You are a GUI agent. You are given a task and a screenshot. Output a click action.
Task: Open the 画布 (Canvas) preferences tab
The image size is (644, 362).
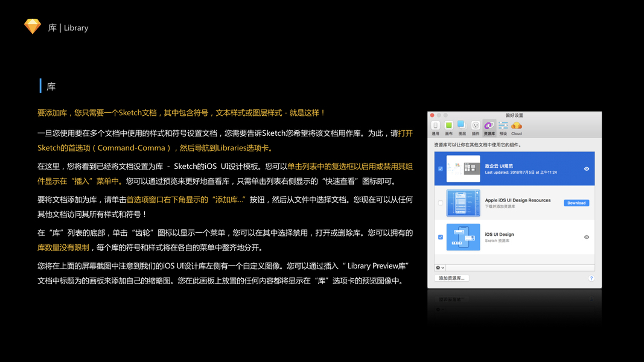pyautogui.click(x=449, y=128)
